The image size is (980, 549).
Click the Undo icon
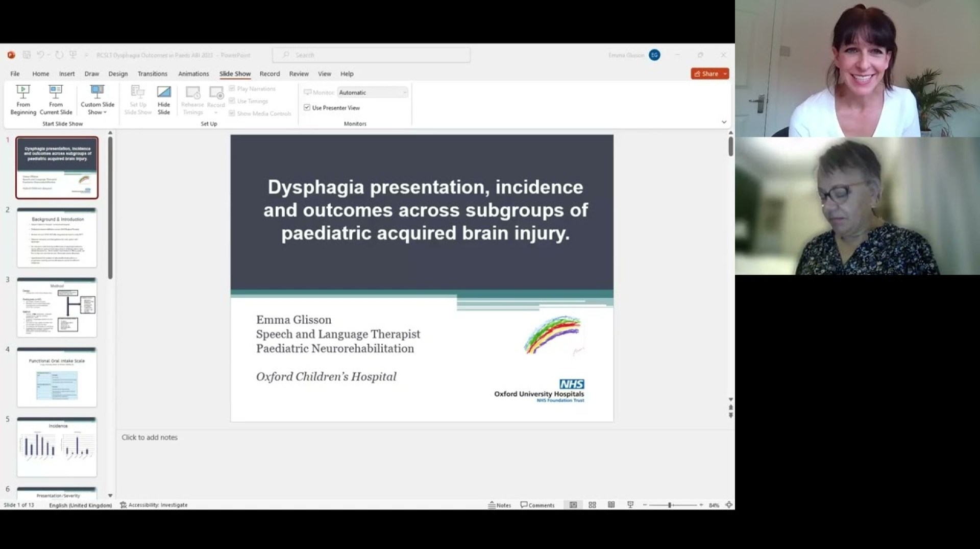pyautogui.click(x=40, y=55)
